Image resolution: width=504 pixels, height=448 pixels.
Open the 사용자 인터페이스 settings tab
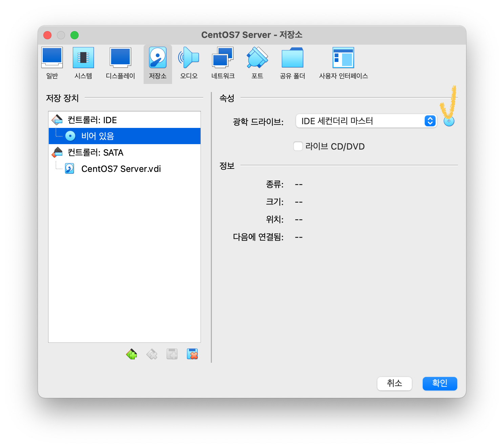[343, 64]
